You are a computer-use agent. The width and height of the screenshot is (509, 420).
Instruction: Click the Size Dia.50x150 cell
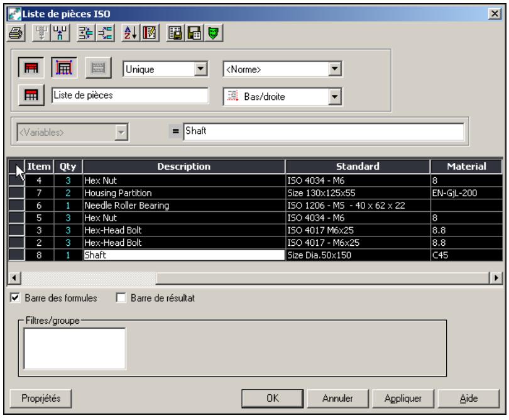point(358,255)
